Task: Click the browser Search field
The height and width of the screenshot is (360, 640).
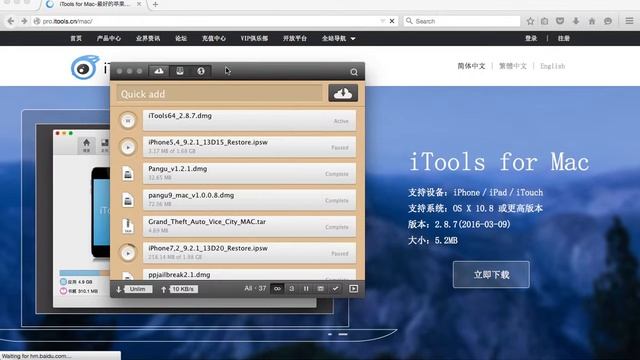Action: 462,21
